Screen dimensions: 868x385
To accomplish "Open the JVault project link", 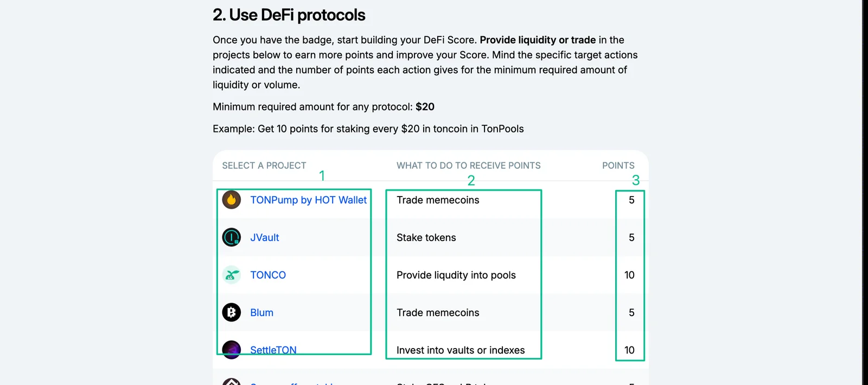I will (x=265, y=237).
